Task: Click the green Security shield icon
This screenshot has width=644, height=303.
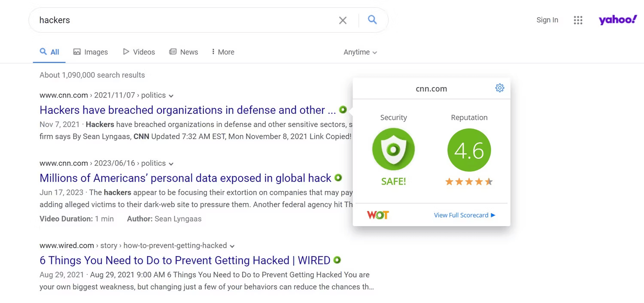Action: click(x=393, y=149)
